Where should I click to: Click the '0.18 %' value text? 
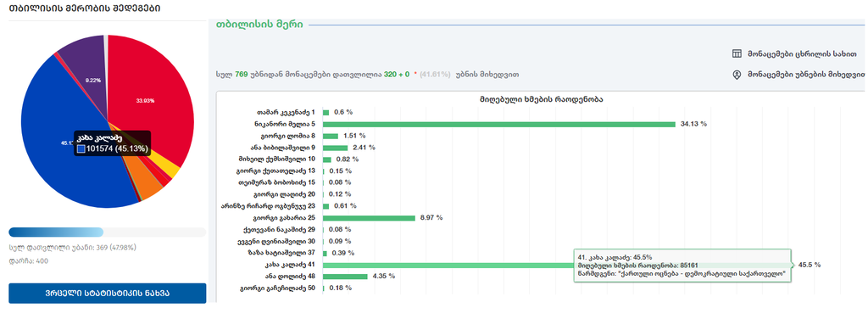click(x=340, y=288)
